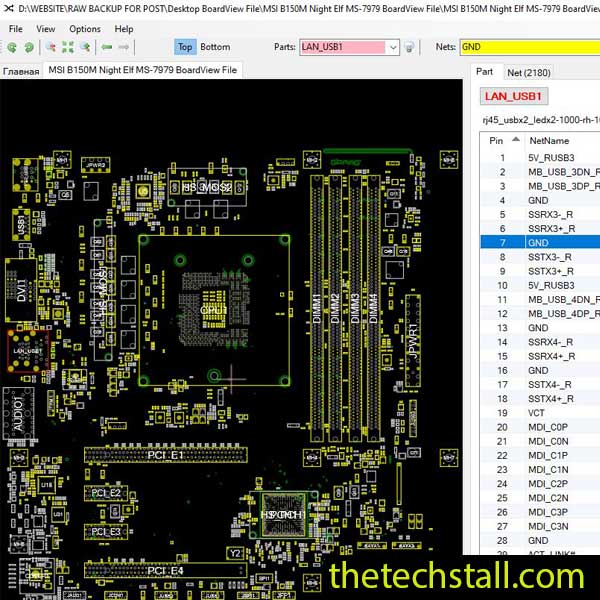
Task: Select pin 2 row MB_USB_3DN
Action: click(x=540, y=172)
